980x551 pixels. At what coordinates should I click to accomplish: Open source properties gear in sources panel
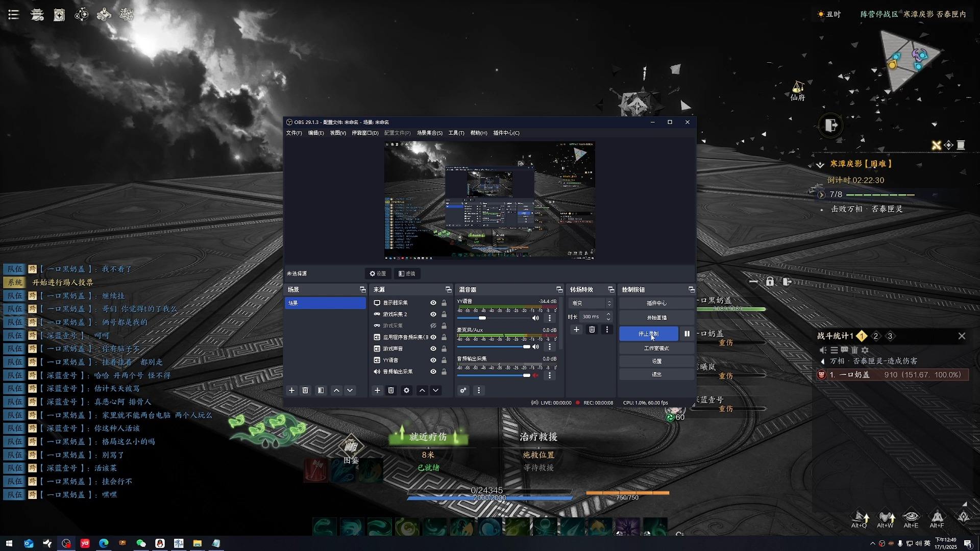406,390
